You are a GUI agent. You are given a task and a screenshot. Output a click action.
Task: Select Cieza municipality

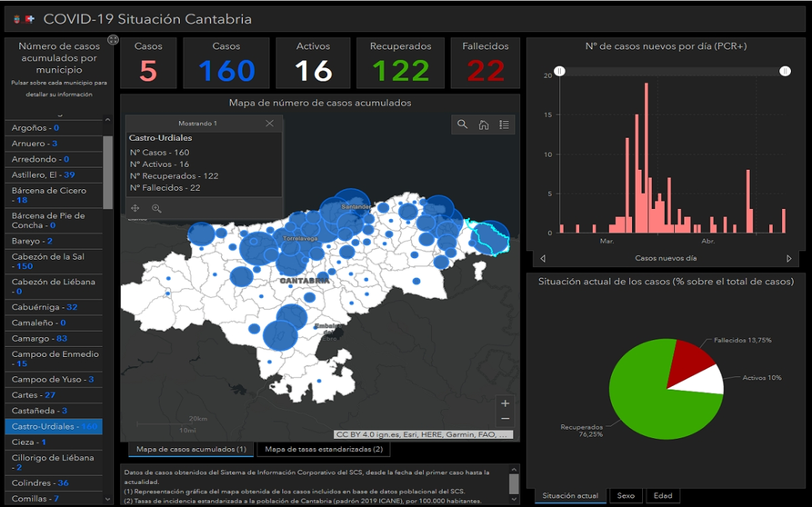pos(54,442)
